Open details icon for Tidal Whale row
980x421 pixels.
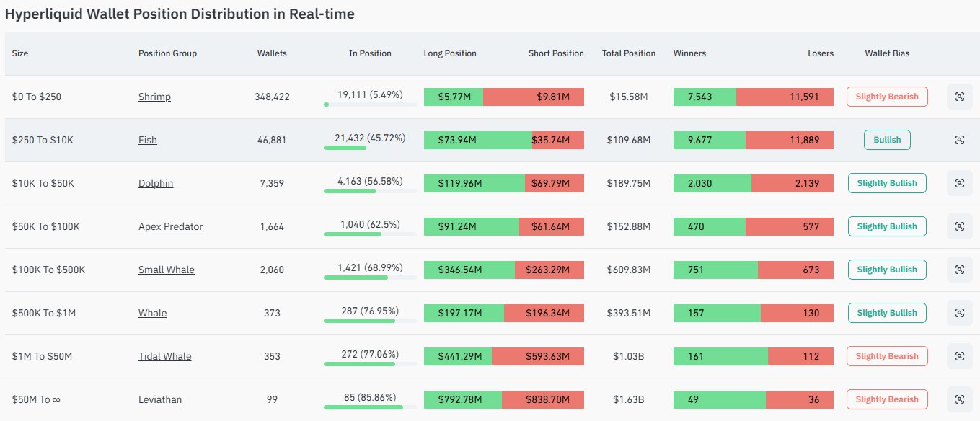(x=959, y=356)
